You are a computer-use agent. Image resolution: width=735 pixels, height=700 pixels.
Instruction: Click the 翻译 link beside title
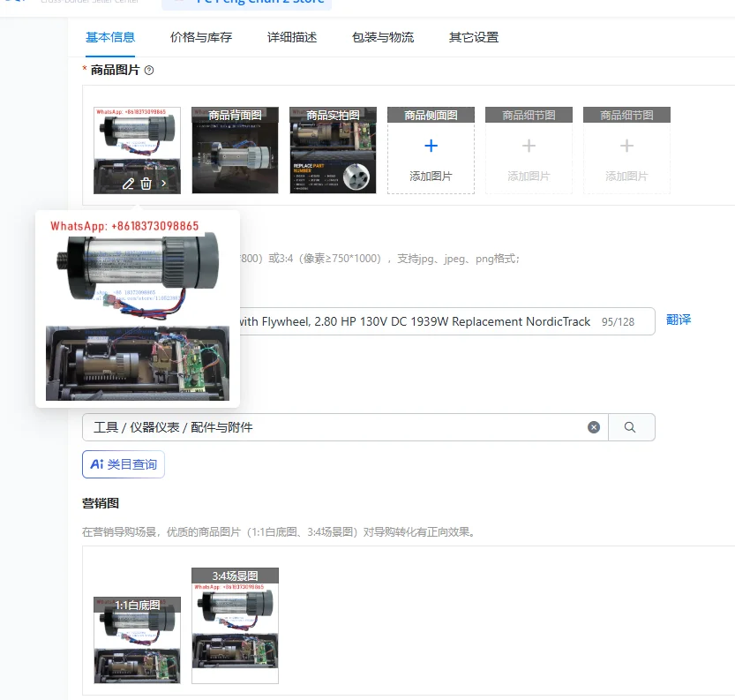click(679, 320)
